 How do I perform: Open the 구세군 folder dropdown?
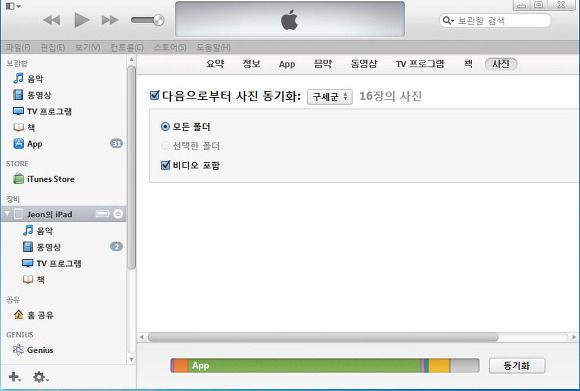[x=330, y=97]
